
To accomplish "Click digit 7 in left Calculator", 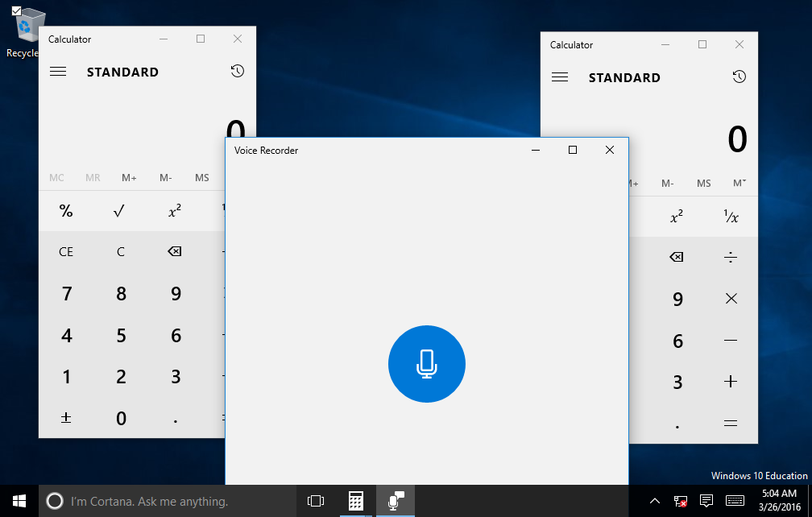I will (x=66, y=293).
